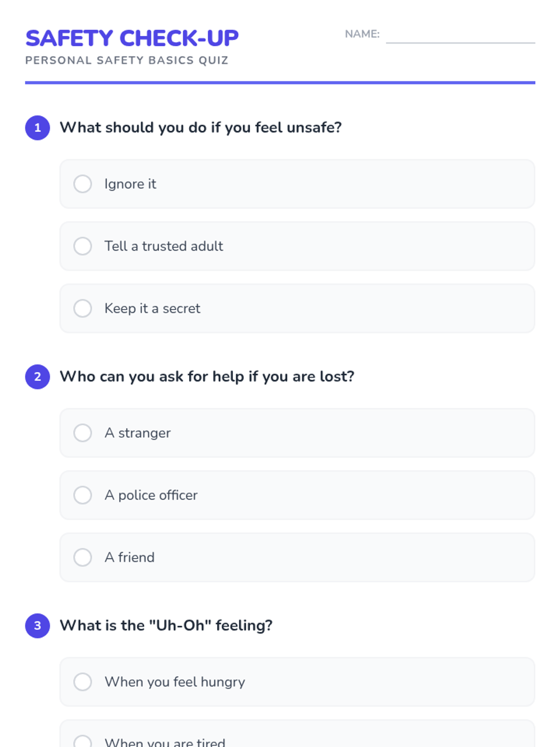Select 'A stranger' radio button

click(83, 433)
